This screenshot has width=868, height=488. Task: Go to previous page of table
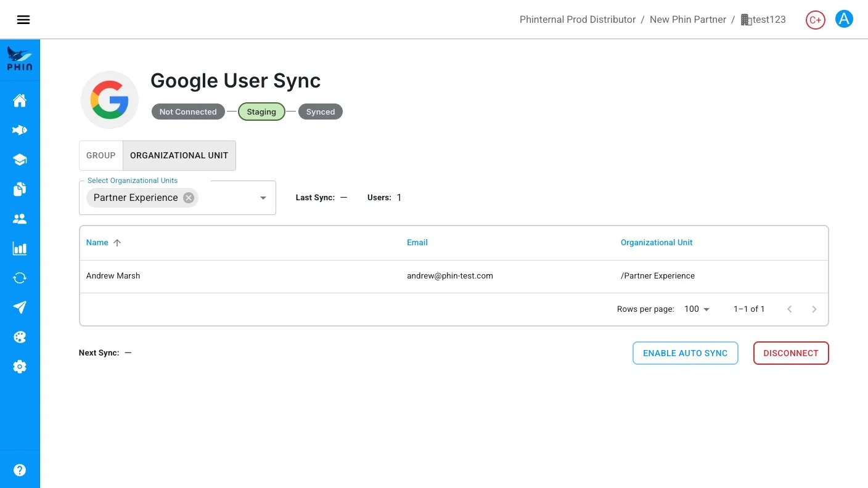click(789, 309)
